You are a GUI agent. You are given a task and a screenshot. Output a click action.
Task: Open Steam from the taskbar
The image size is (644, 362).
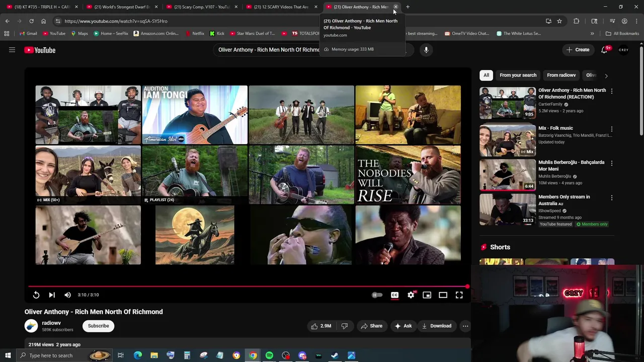335,355
